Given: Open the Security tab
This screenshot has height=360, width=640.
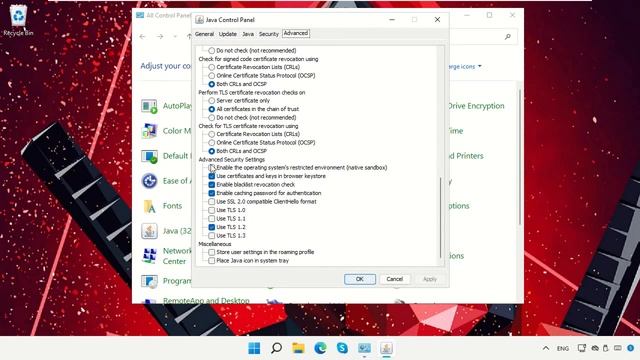Looking at the screenshot, I should pyautogui.click(x=269, y=34).
